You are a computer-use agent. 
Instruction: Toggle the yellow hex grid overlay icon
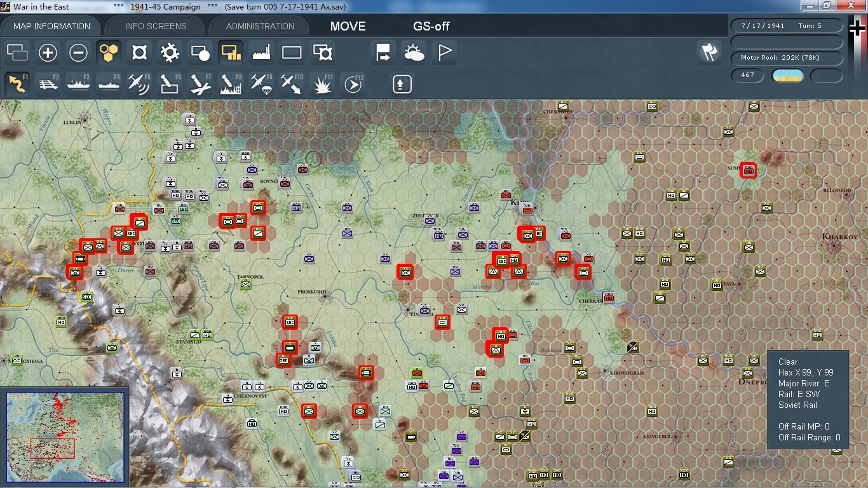109,53
